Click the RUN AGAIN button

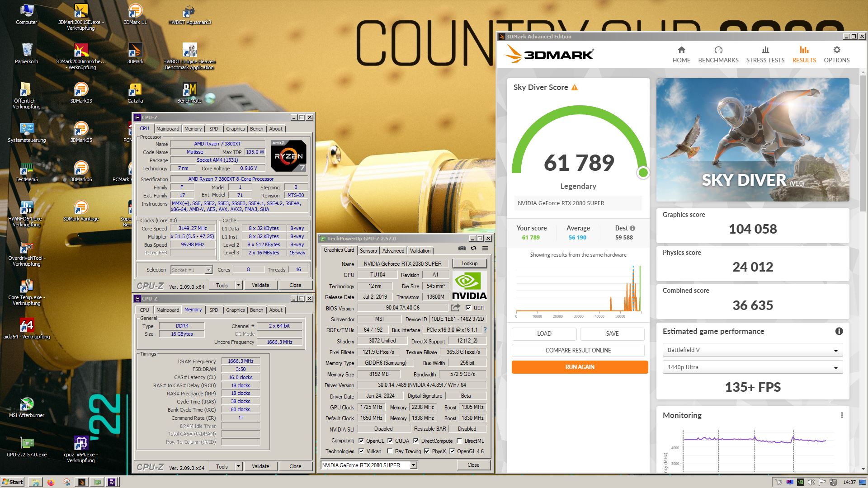coord(580,367)
